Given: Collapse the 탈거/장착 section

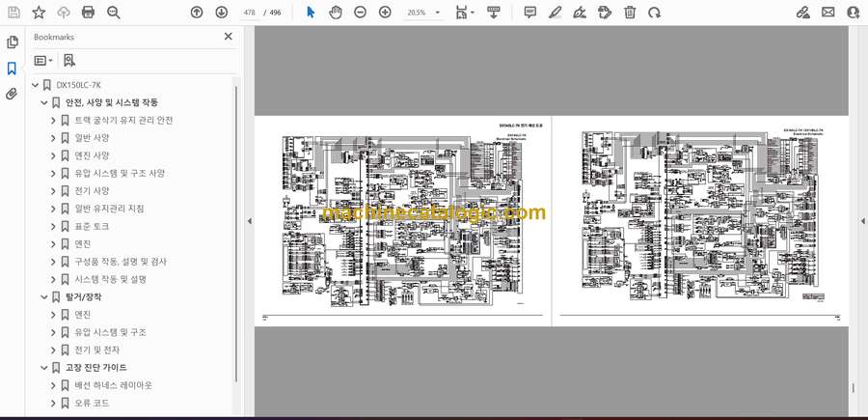Looking at the screenshot, I should (44, 297).
